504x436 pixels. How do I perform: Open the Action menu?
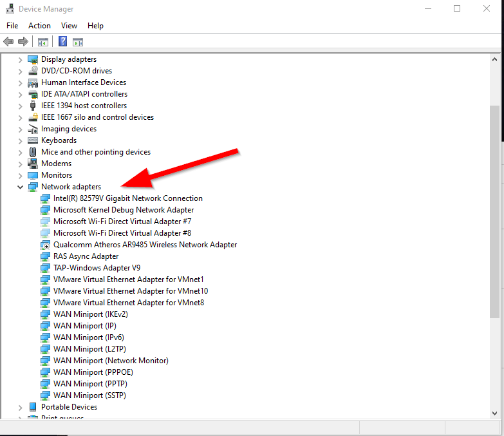(39, 26)
